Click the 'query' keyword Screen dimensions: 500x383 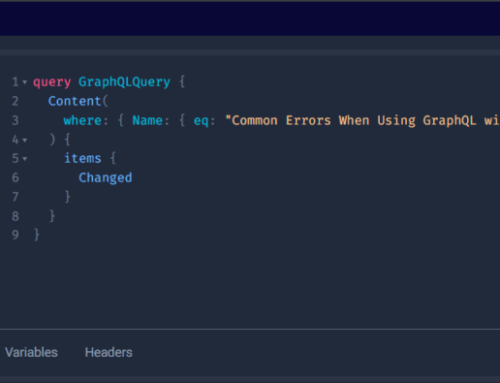point(52,82)
